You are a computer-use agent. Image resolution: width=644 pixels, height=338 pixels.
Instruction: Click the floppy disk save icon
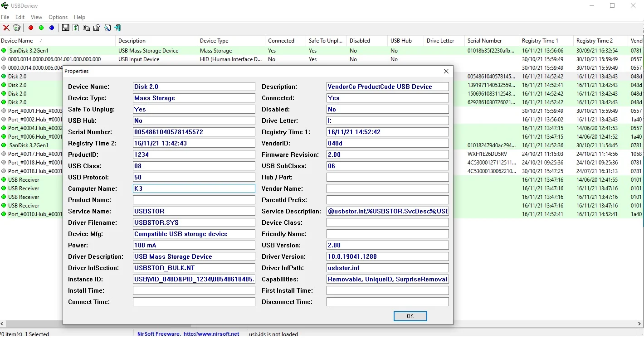coord(66,28)
